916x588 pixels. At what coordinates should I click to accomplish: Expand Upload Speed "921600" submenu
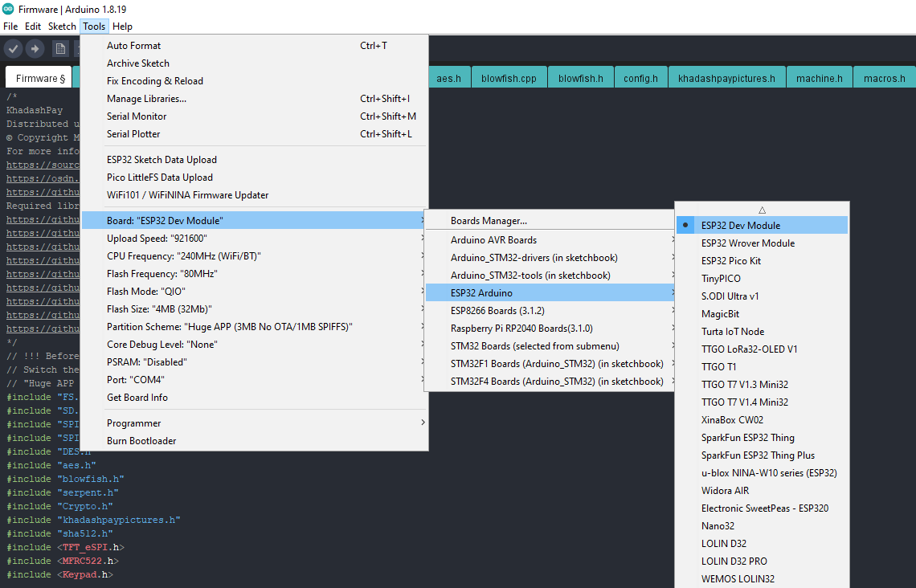pos(255,239)
